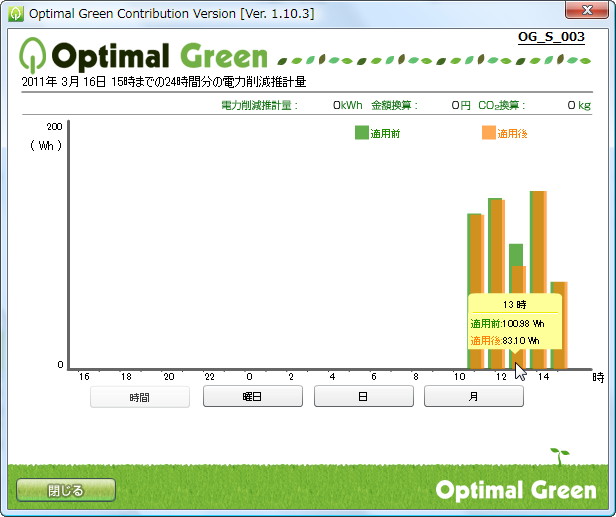Click the 0 kg CO2 value

click(x=579, y=105)
